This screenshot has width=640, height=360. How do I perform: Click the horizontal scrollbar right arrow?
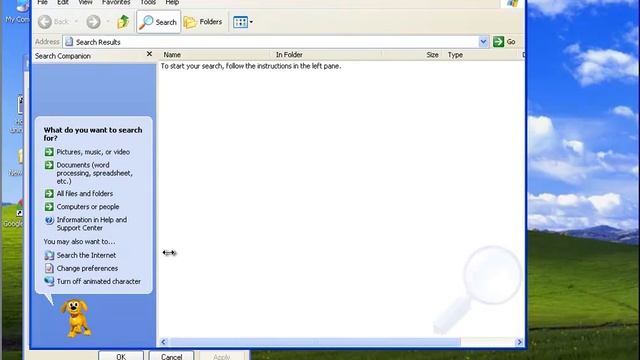(x=519, y=342)
